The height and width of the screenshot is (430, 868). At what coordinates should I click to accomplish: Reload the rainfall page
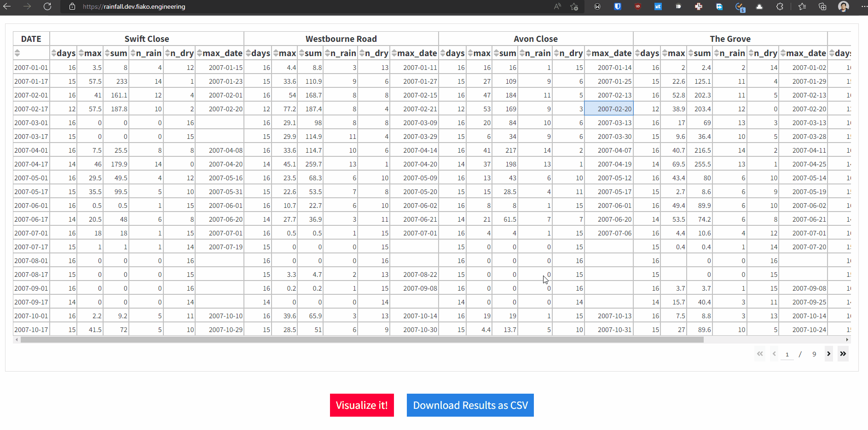[47, 6]
